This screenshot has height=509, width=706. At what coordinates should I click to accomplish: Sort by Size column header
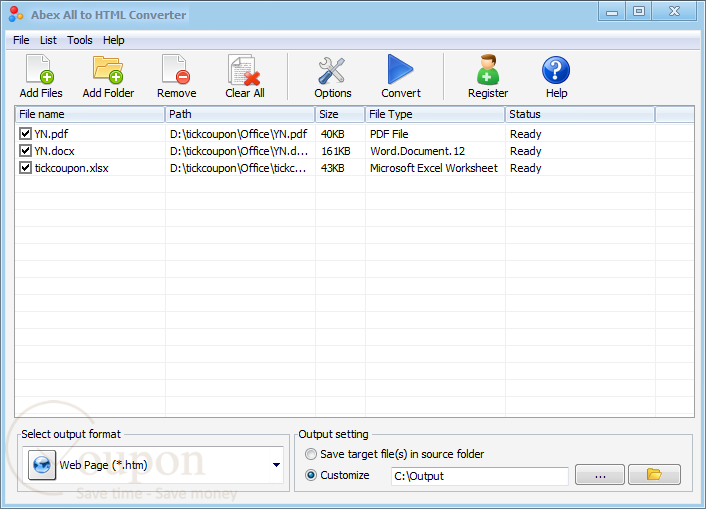click(x=340, y=114)
